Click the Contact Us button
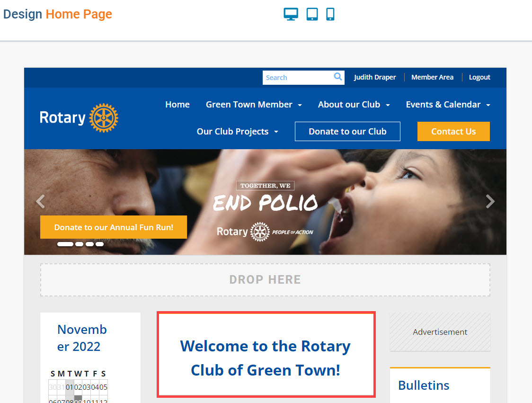The image size is (532, 403). 453,131
